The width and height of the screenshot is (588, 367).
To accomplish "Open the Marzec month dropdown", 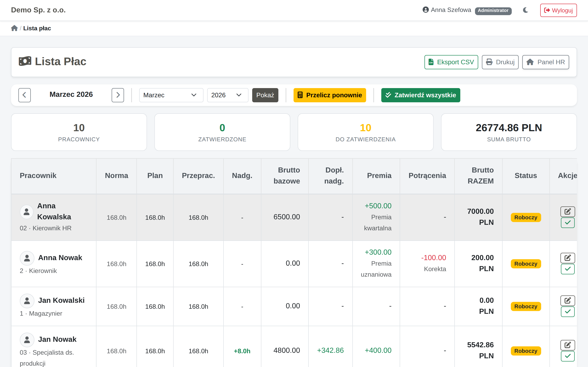I will [x=171, y=95].
